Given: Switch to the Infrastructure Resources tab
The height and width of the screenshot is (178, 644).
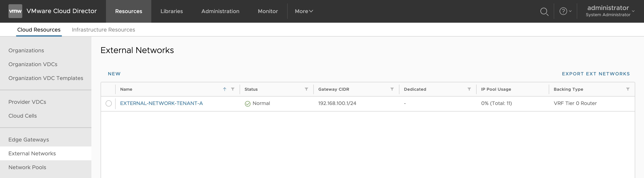Looking at the screenshot, I should pos(103,30).
